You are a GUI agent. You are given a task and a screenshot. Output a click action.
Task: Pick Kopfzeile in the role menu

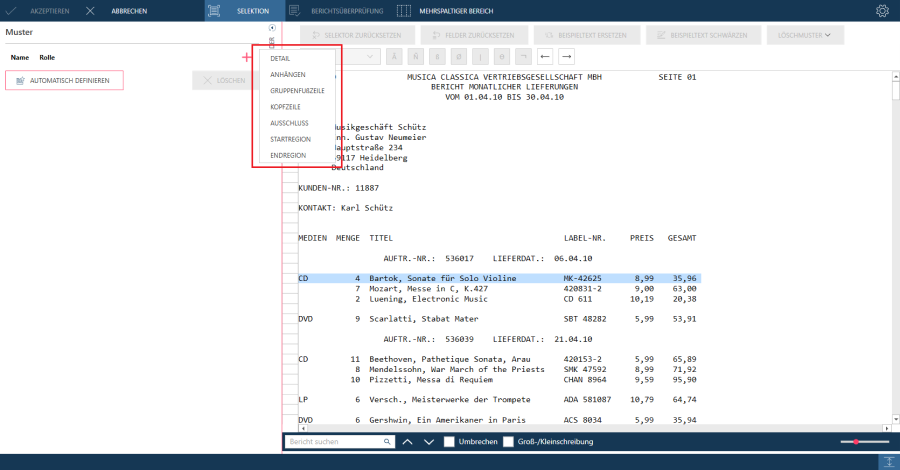(x=284, y=107)
